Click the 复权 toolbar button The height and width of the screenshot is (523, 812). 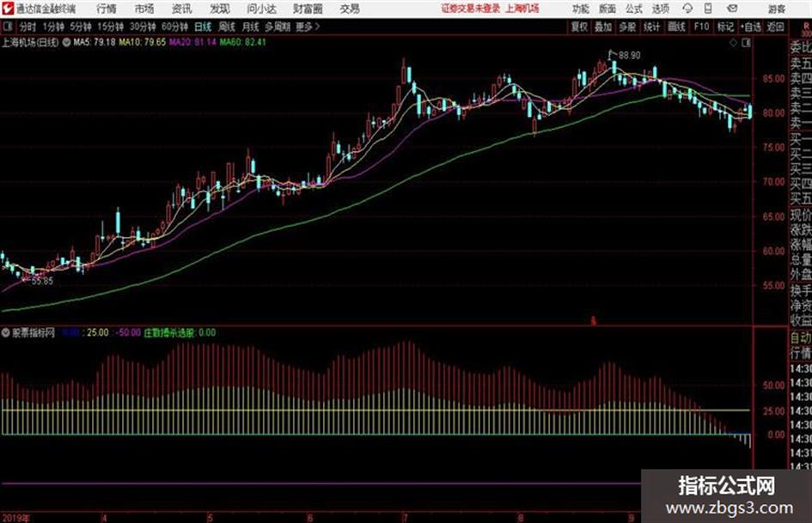[x=579, y=27]
